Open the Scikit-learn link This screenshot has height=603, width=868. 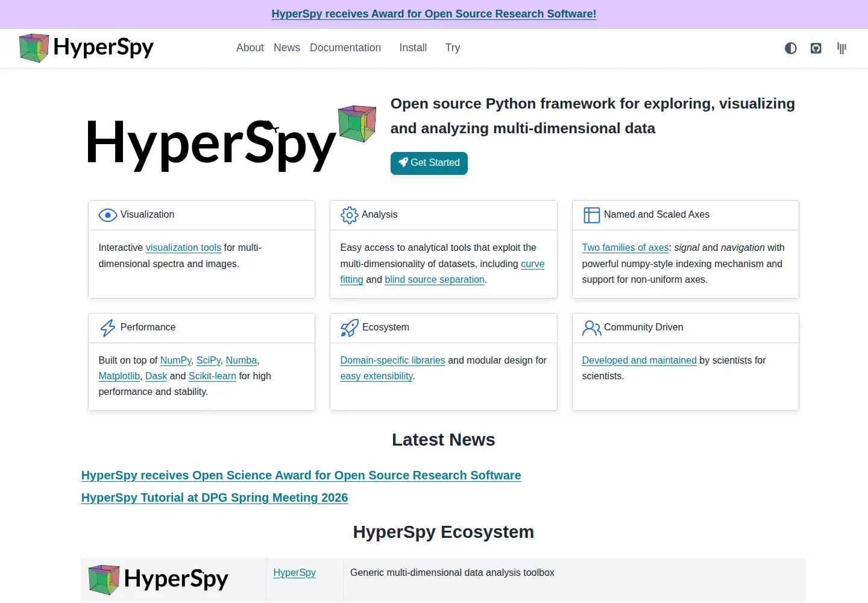coord(212,376)
